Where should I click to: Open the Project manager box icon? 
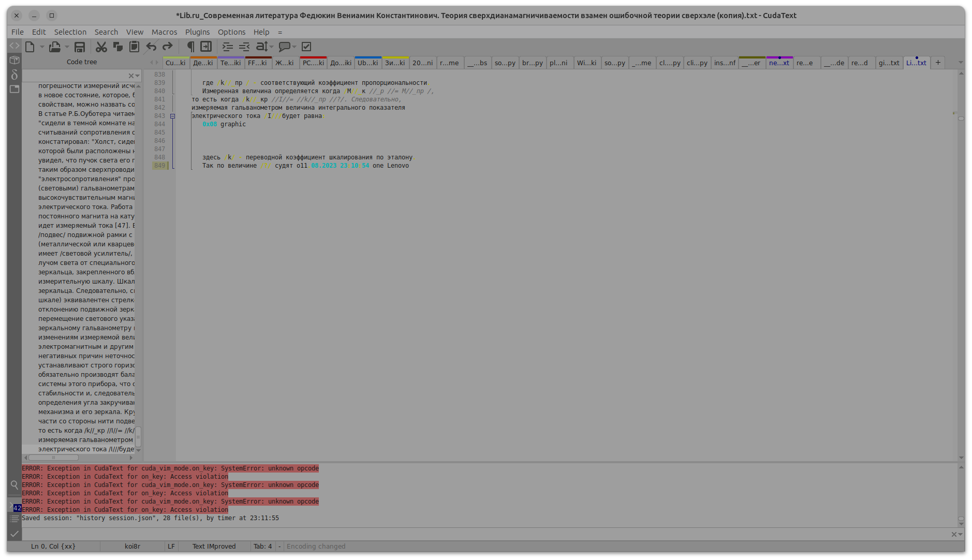14,60
